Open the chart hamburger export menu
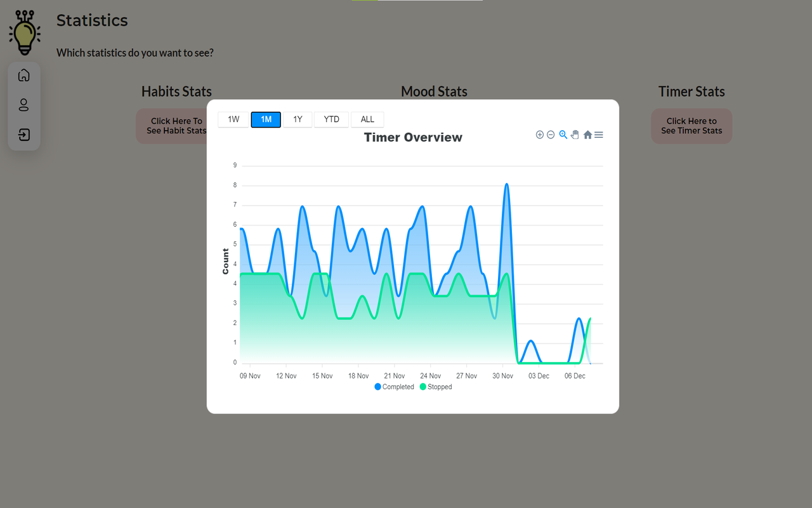The width and height of the screenshot is (812, 508). click(x=599, y=135)
